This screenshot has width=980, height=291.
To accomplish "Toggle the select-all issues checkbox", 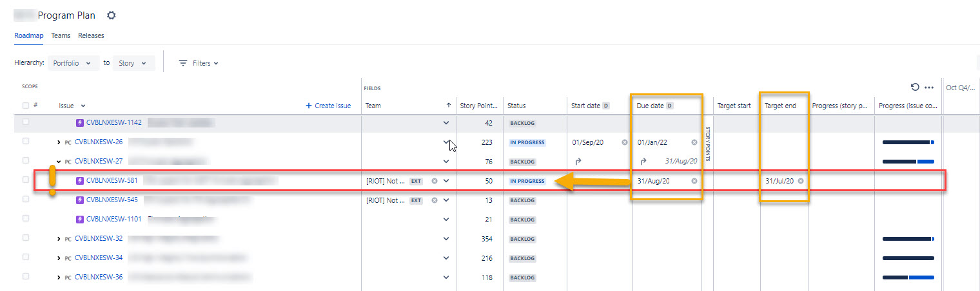I will click(x=26, y=106).
